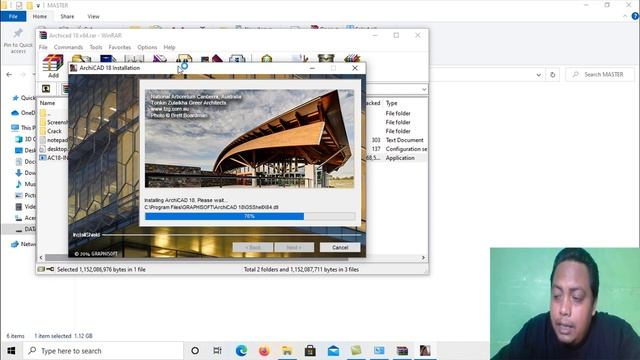Select Network in Explorer navigation pane
This screenshot has height=360, width=640.
[24, 244]
